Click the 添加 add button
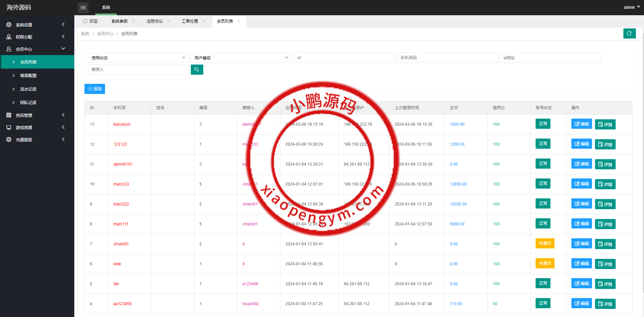Image resolution: width=644 pixels, height=317 pixels. coord(95,89)
